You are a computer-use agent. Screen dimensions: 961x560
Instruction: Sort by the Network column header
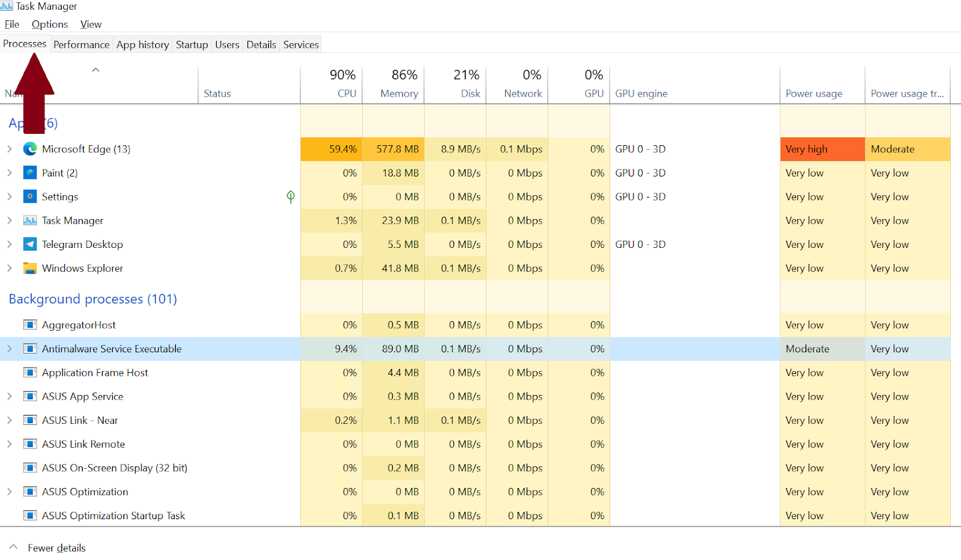[x=517, y=84]
